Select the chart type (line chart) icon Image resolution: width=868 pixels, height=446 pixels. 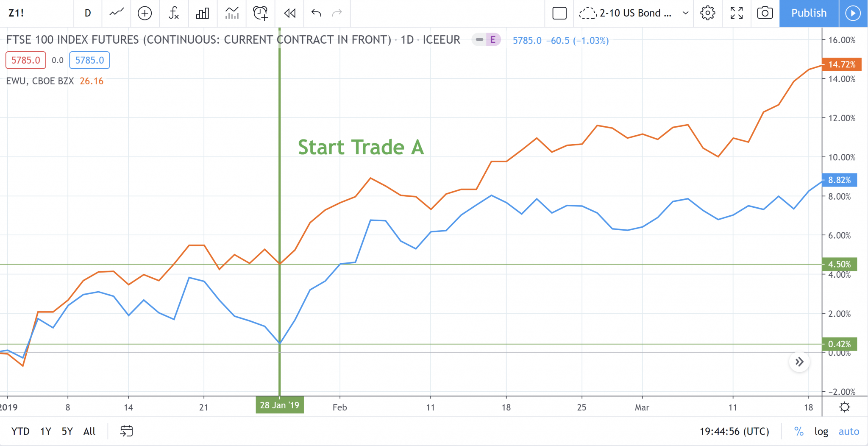116,13
